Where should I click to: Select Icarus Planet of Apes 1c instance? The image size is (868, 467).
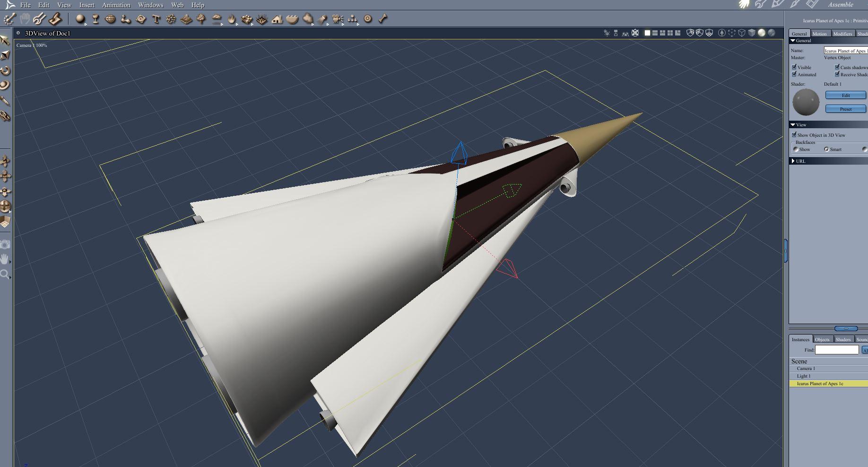tap(828, 383)
